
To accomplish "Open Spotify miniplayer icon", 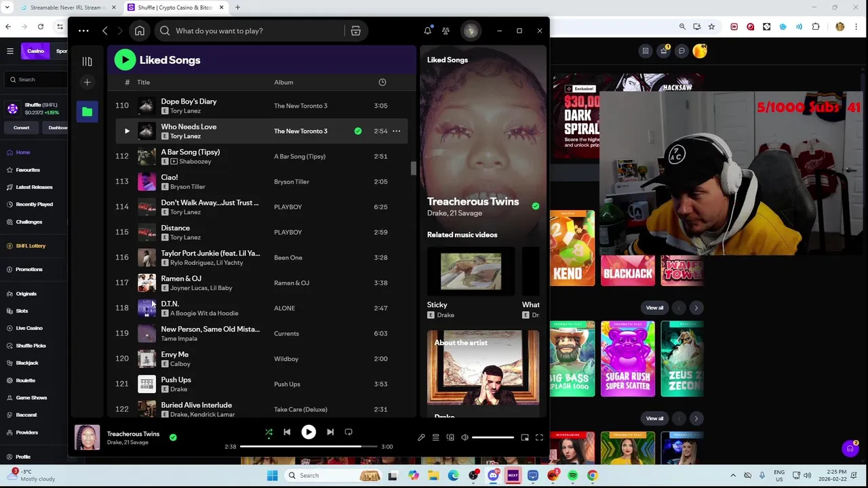I will tap(525, 437).
